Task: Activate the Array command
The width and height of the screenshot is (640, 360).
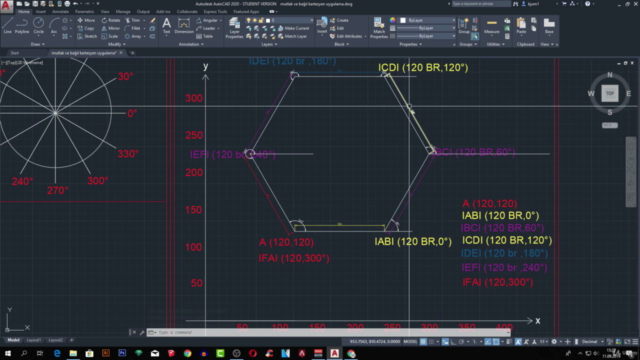Action: tap(133, 36)
